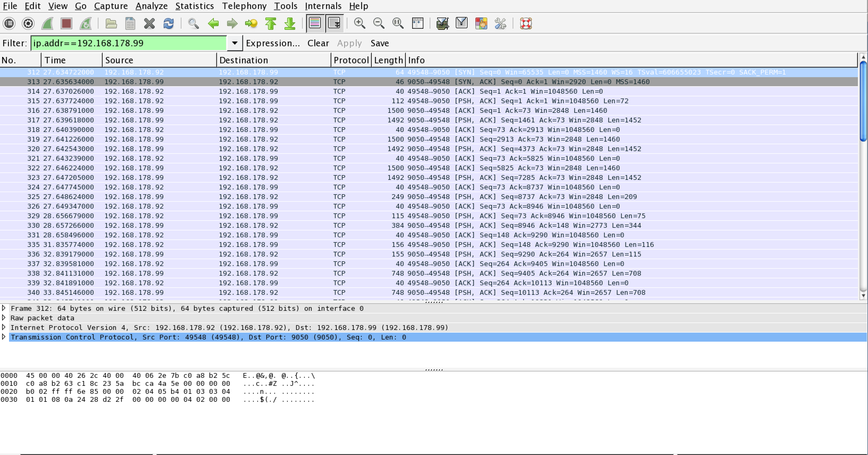Open the Telephony menu
This screenshot has width=868, height=455.
tap(244, 6)
